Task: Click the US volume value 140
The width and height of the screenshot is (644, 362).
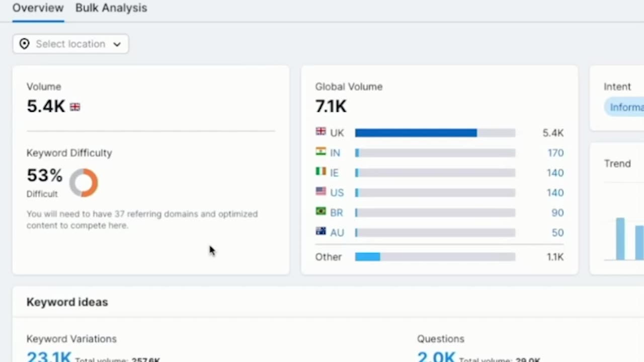Action: pos(555,193)
